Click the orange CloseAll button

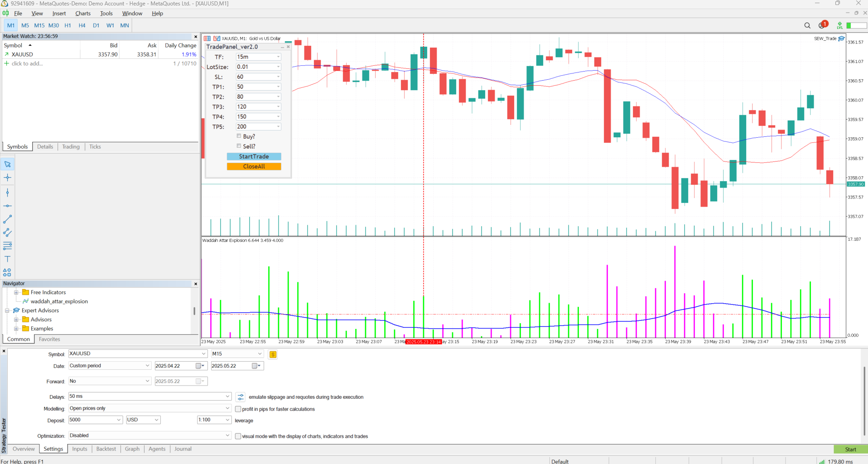point(254,166)
